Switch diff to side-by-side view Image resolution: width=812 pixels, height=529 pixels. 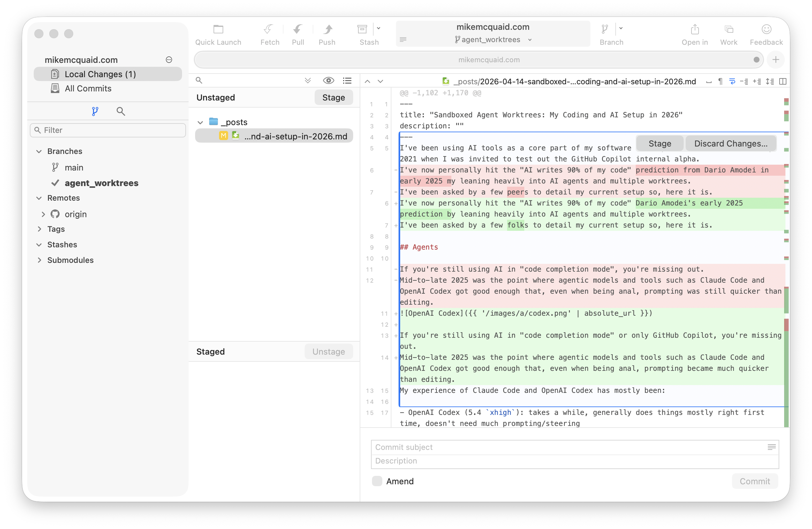pos(783,81)
